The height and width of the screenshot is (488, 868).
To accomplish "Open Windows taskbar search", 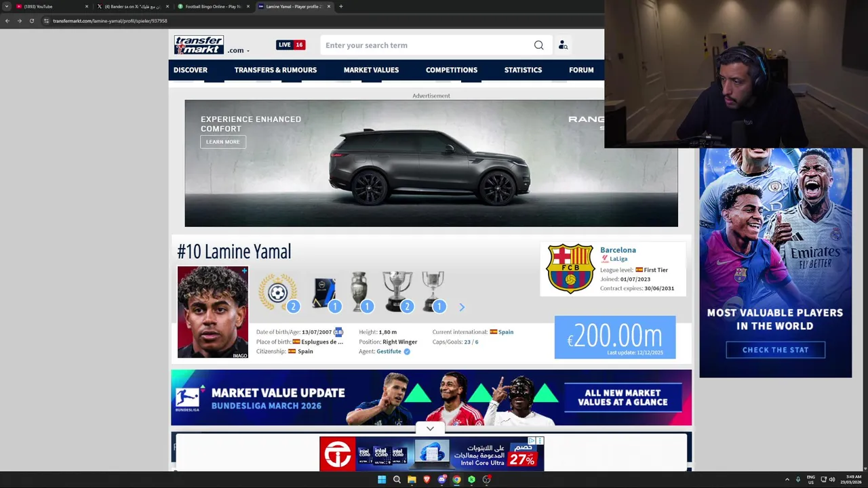I will pyautogui.click(x=397, y=479).
